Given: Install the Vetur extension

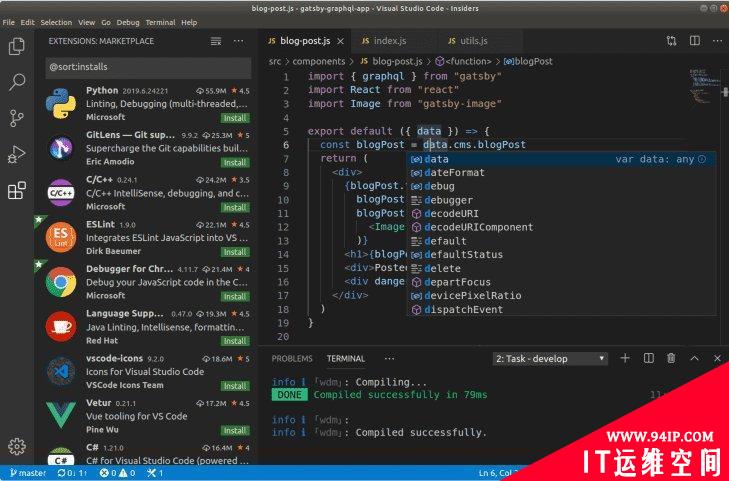Looking at the screenshot, I should (x=235, y=430).
